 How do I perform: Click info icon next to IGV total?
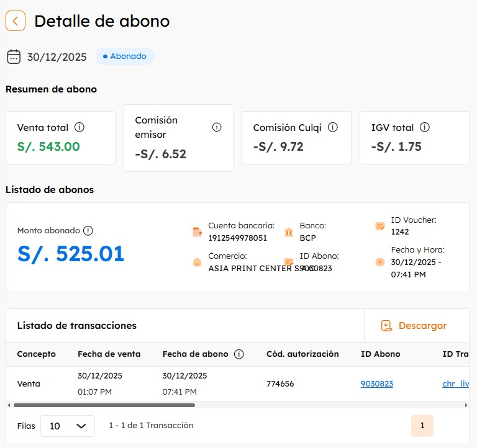[x=425, y=127]
